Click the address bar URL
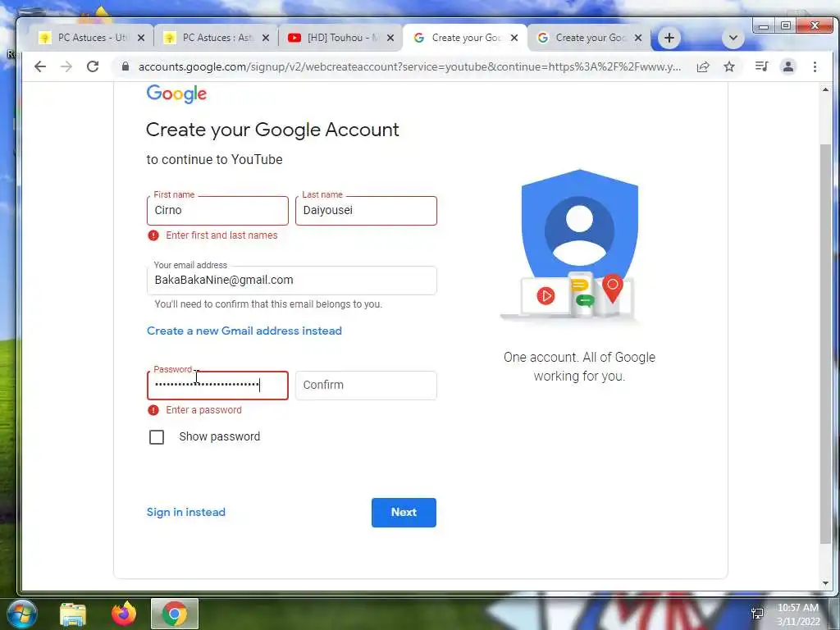840x630 pixels. (410, 66)
